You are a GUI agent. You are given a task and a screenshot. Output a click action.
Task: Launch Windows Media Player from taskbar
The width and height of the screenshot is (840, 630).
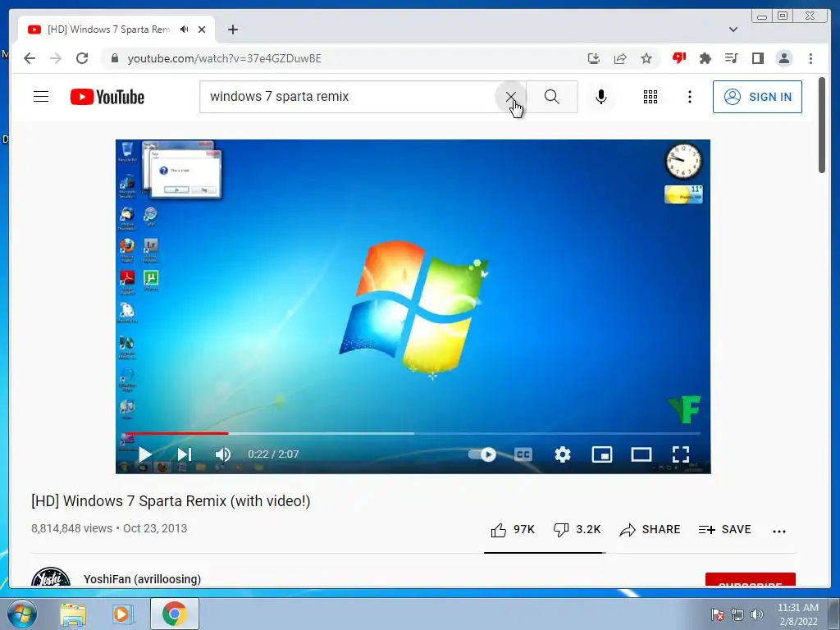click(121, 614)
